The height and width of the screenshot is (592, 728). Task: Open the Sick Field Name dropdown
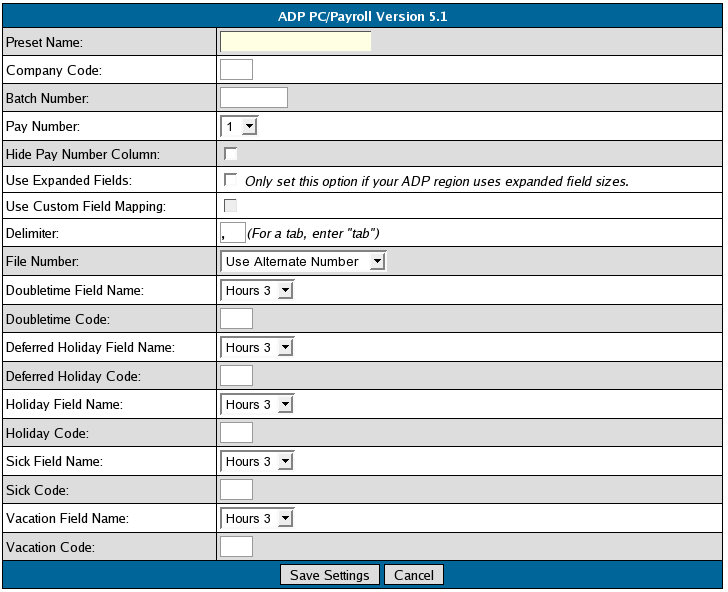coord(257,462)
